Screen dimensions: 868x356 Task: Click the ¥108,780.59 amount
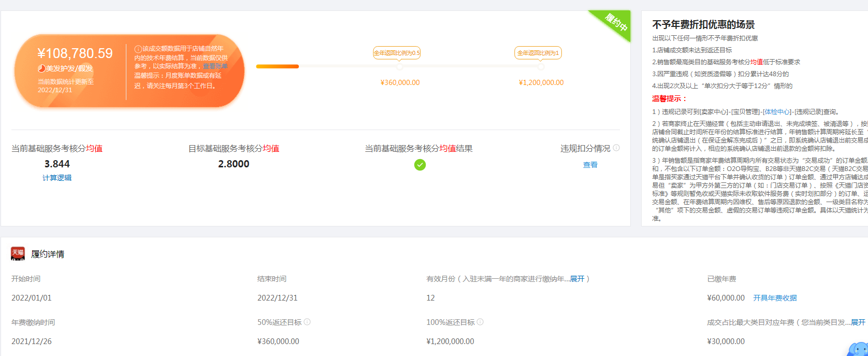(x=75, y=53)
